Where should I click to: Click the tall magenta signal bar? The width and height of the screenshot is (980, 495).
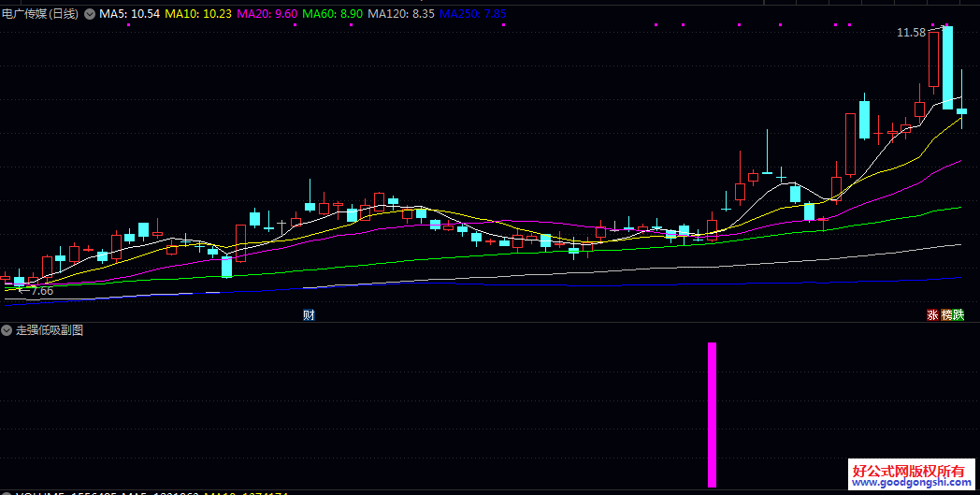point(712,415)
